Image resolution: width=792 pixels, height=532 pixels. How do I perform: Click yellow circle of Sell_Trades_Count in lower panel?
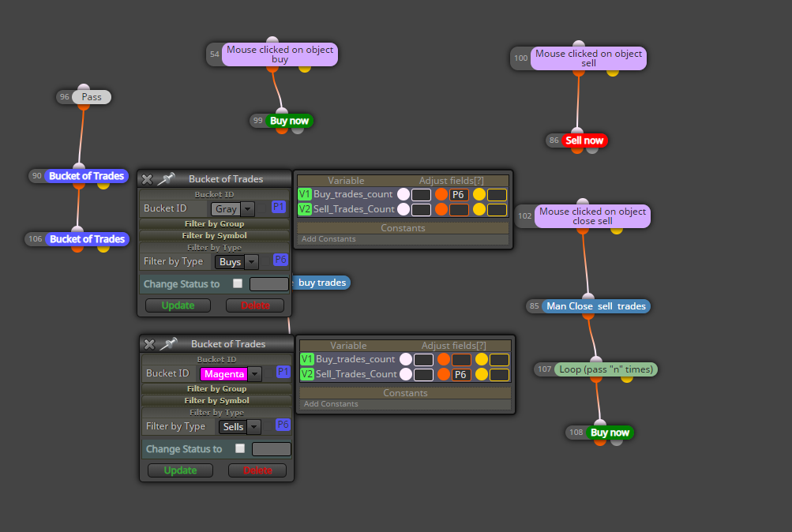tap(482, 374)
